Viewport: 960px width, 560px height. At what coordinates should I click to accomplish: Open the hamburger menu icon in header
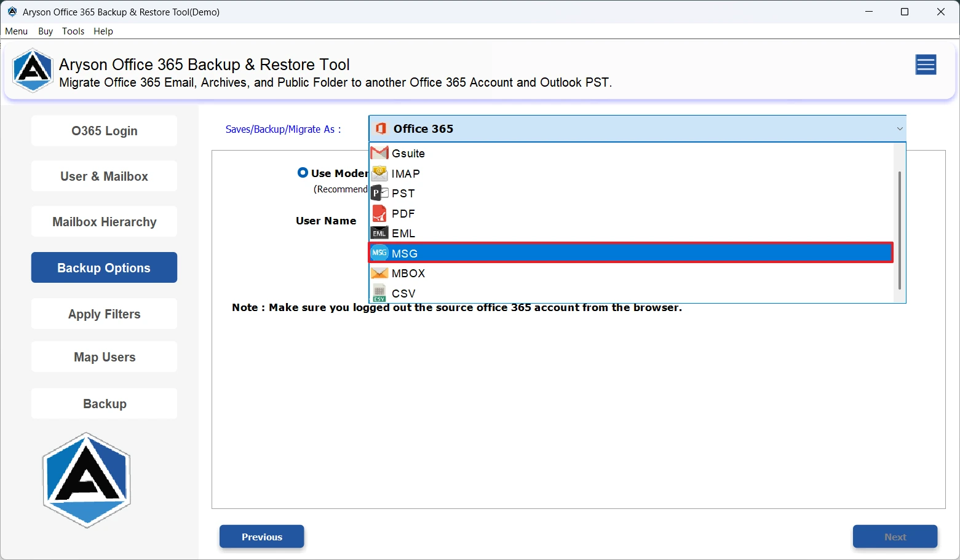pyautogui.click(x=926, y=65)
